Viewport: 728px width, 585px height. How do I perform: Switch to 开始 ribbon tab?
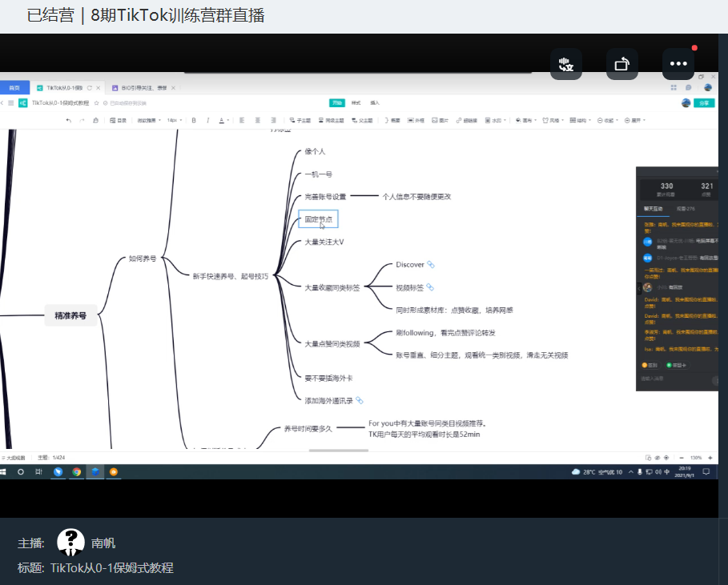coord(337,103)
